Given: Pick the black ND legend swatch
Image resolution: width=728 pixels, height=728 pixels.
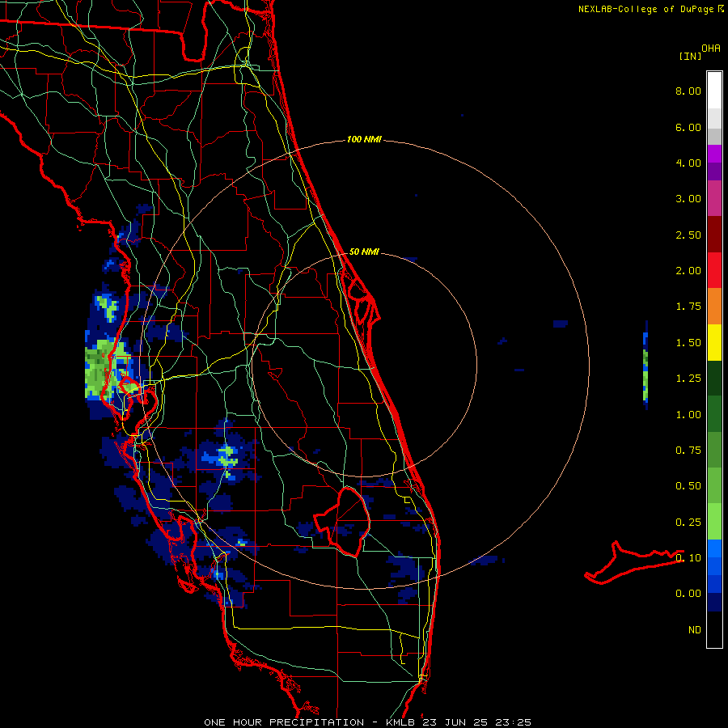Looking at the screenshot, I should pos(714,629).
